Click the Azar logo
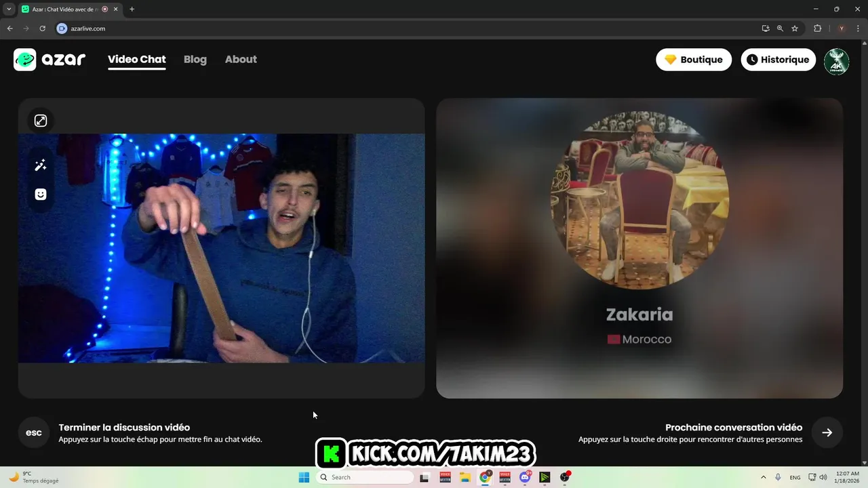Image resolution: width=868 pixels, height=488 pixels. click(50, 60)
